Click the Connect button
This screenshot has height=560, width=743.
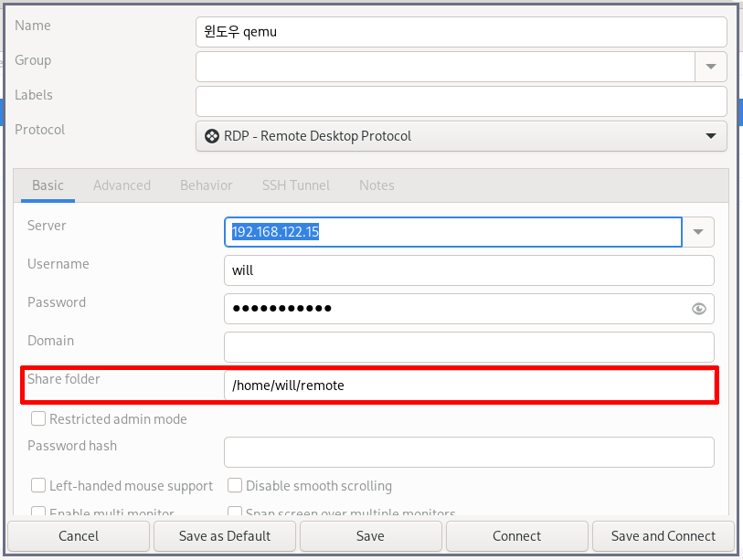(x=516, y=536)
